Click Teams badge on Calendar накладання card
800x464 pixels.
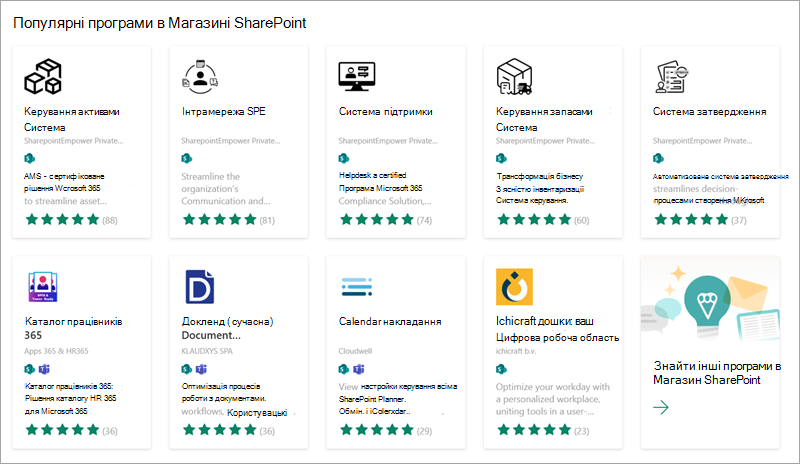pyautogui.click(x=359, y=369)
